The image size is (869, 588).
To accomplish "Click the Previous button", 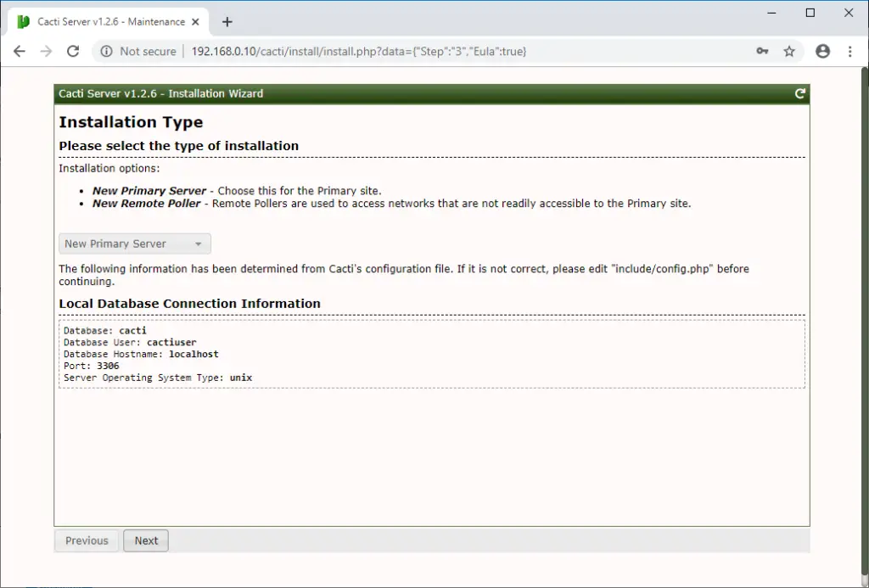I will coord(86,540).
